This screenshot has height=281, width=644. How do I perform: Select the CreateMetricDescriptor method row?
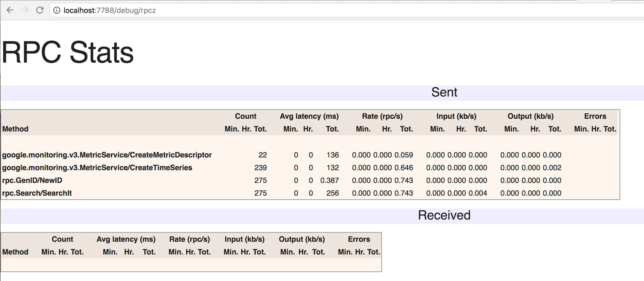107,155
